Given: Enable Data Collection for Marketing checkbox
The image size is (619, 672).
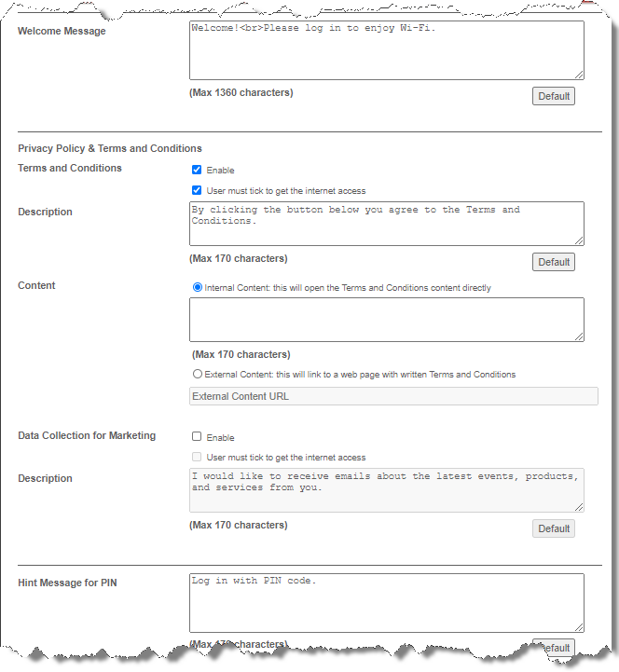Looking at the screenshot, I should tap(197, 436).
